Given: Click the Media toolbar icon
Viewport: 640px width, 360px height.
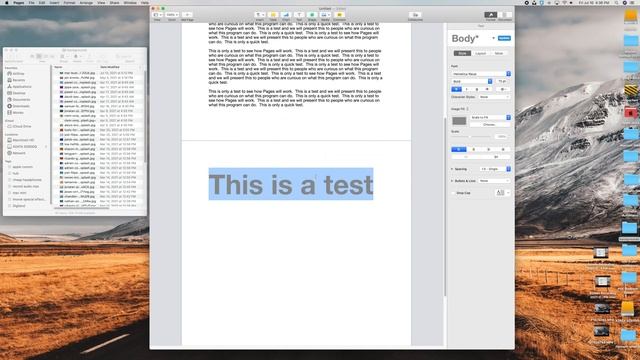Looking at the screenshot, I should [325, 15].
